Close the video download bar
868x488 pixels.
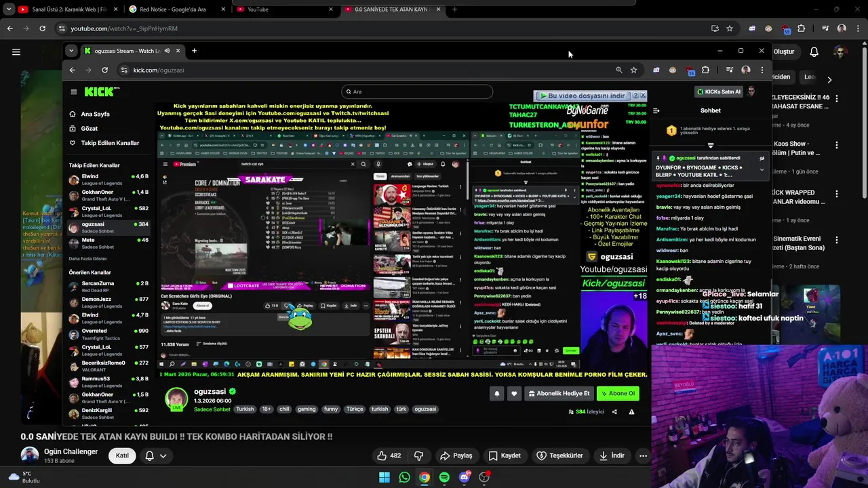click(x=643, y=96)
